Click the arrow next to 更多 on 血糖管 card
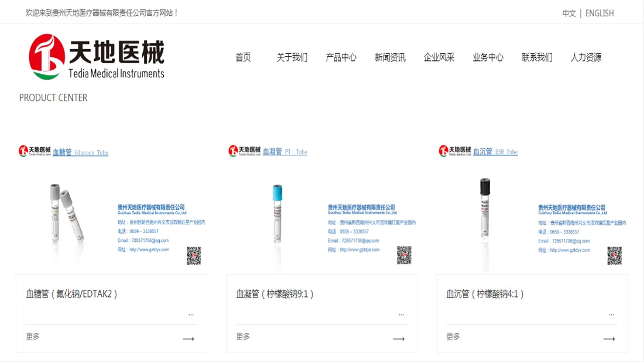The height and width of the screenshot is (362, 644). point(189,339)
